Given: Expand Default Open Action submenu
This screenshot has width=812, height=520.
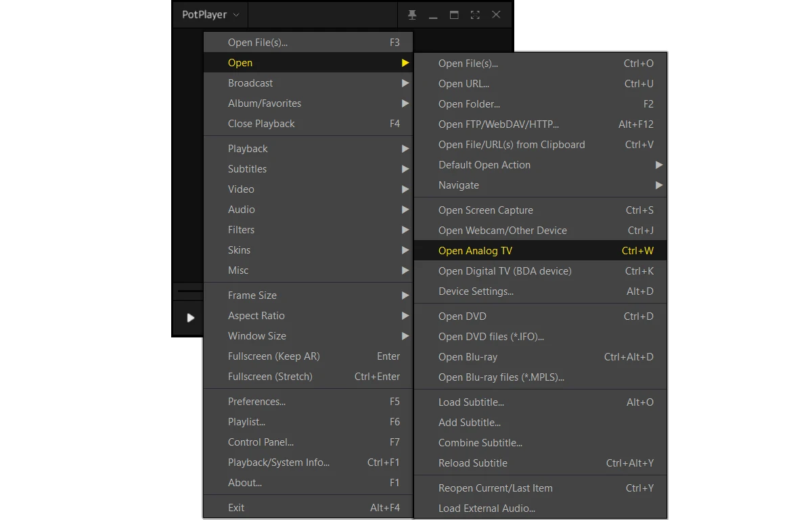Looking at the screenshot, I should coord(540,165).
